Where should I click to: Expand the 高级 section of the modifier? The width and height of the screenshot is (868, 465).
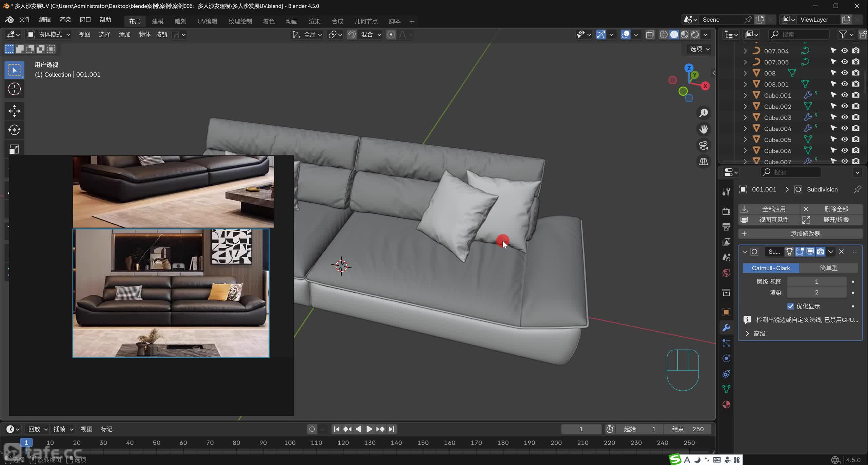coord(747,333)
